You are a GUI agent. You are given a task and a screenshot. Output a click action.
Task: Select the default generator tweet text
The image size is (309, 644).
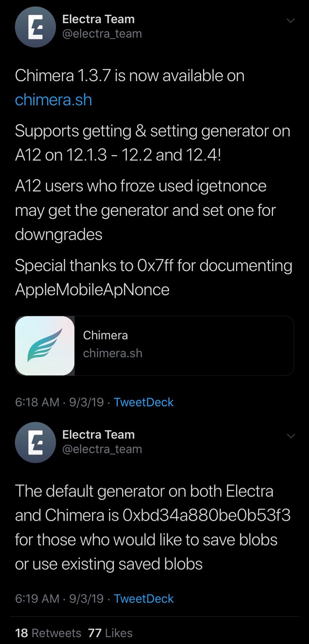[x=153, y=527]
